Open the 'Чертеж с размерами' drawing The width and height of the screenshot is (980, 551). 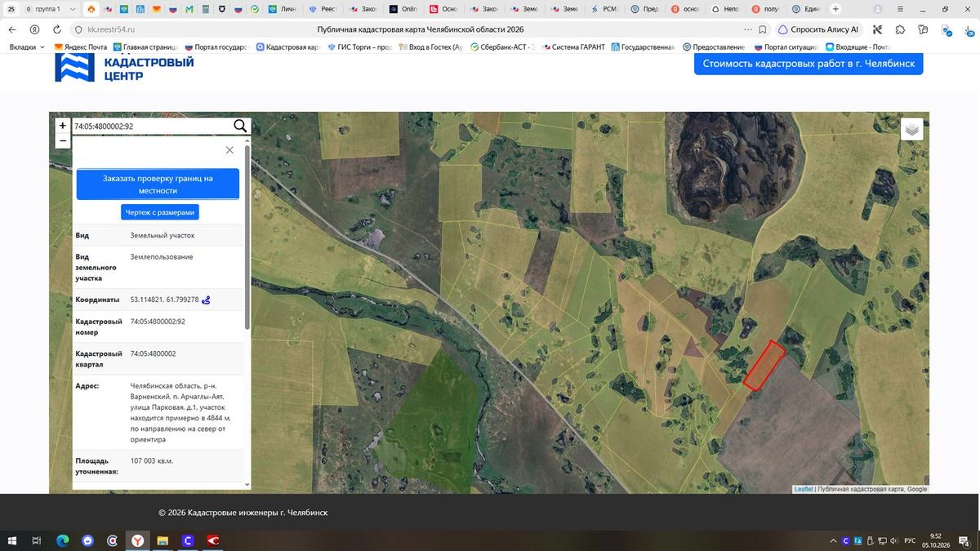pos(160,212)
